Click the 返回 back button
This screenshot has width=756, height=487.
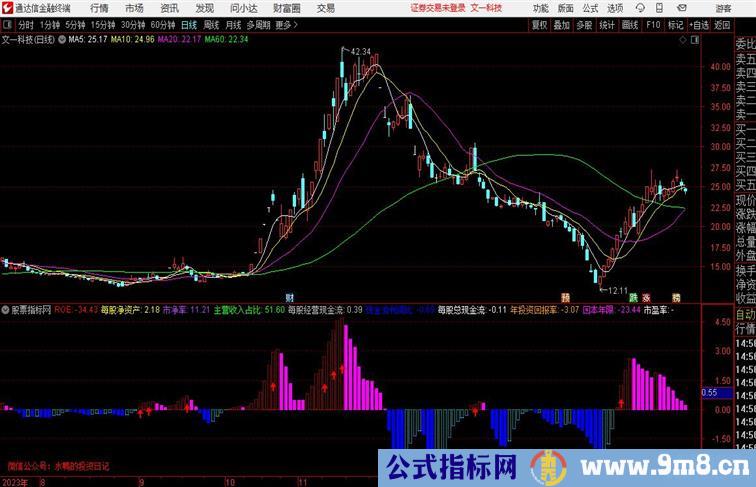point(721,25)
